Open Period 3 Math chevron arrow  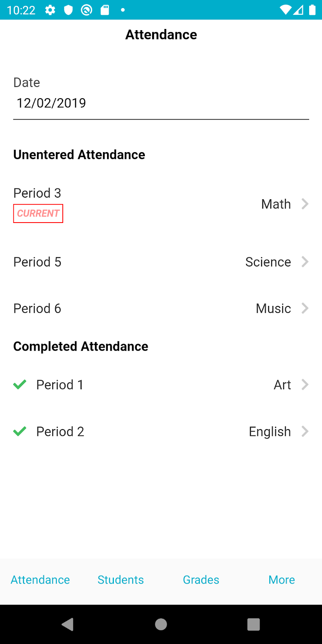[x=305, y=204]
